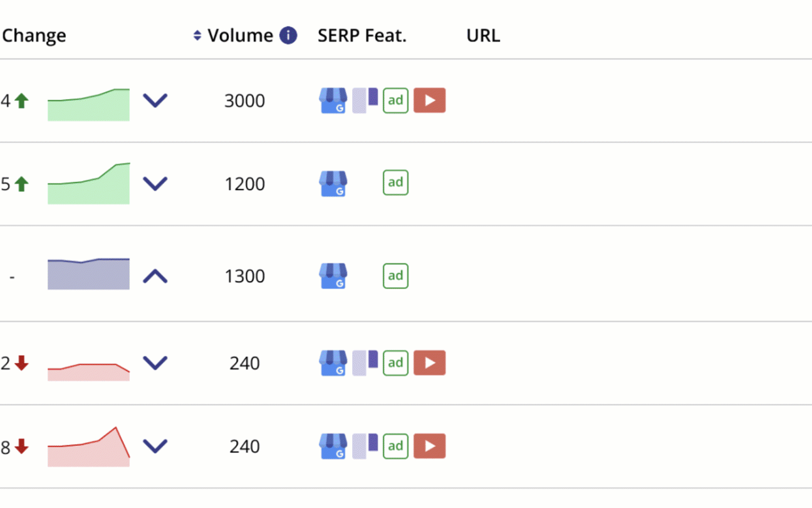
Task: Click the green ad icon for the 1200 keyword
Action: click(395, 183)
